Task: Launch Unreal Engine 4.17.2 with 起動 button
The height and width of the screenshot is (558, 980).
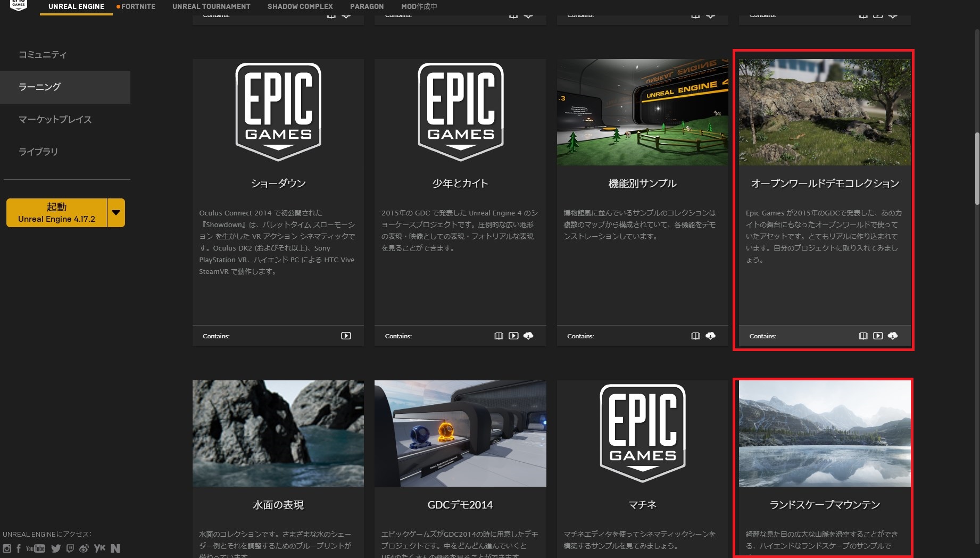Action: tap(56, 213)
